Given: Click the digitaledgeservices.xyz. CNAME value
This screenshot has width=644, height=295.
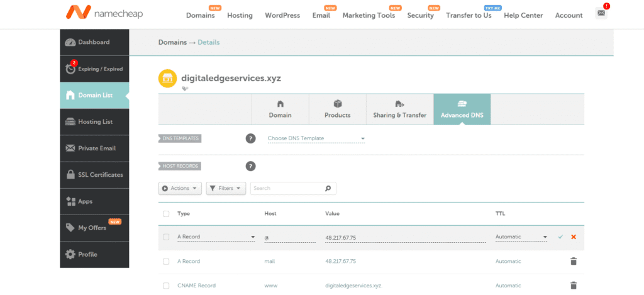Looking at the screenshot, I should pyautogui.click(x=353, y=286).
